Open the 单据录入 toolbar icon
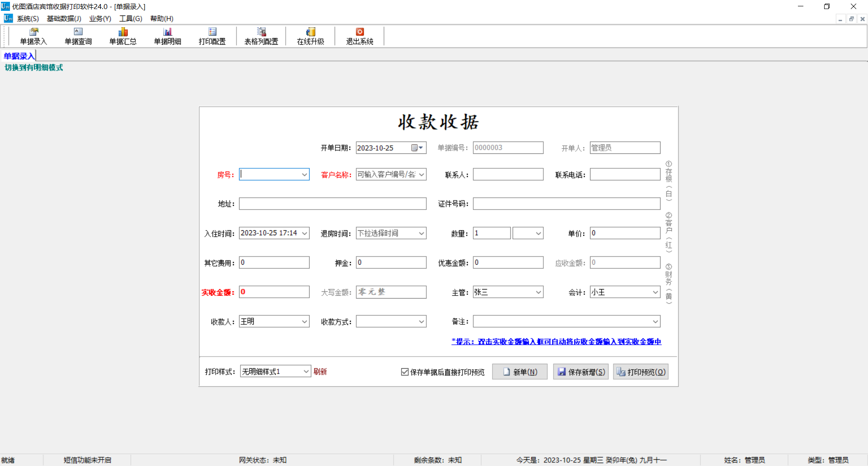Screen dimensions: 868x466 coord(33,36)
